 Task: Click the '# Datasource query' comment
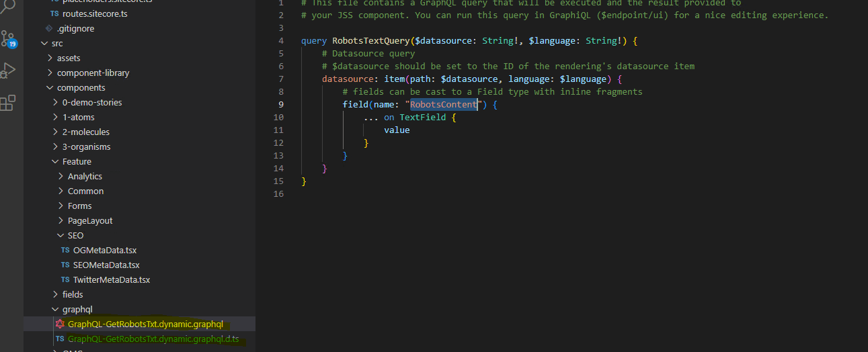pyautogui.click(x=368, y=53)
